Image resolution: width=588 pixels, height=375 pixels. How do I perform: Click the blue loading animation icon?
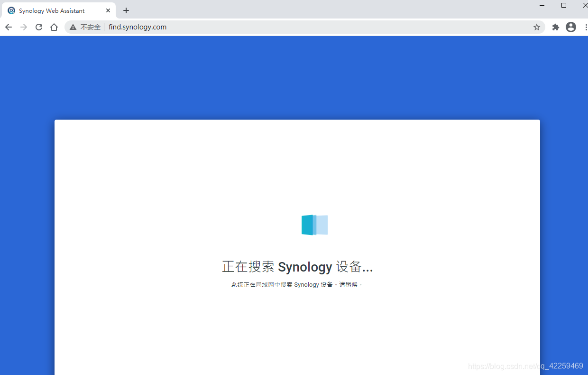314,225
